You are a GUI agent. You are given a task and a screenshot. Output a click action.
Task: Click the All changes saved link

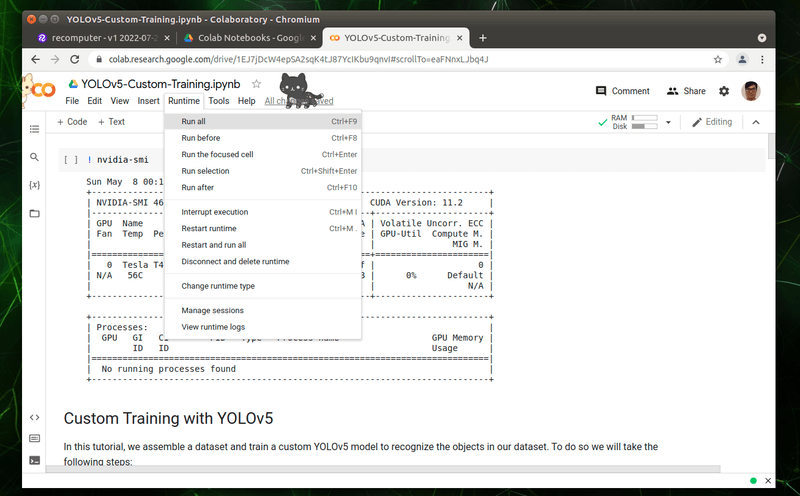click(x=298, y=101)
